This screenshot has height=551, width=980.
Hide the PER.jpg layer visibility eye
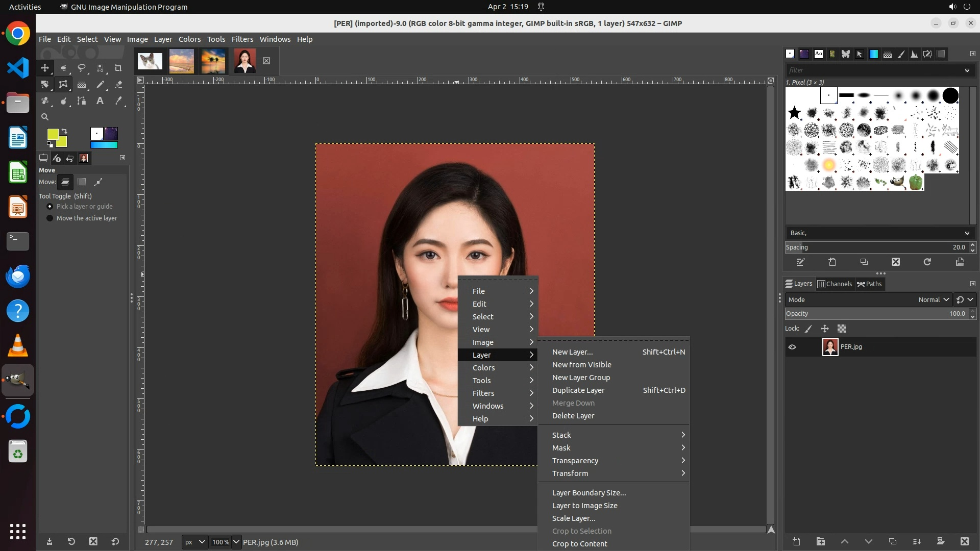click(x=792, y=347)
